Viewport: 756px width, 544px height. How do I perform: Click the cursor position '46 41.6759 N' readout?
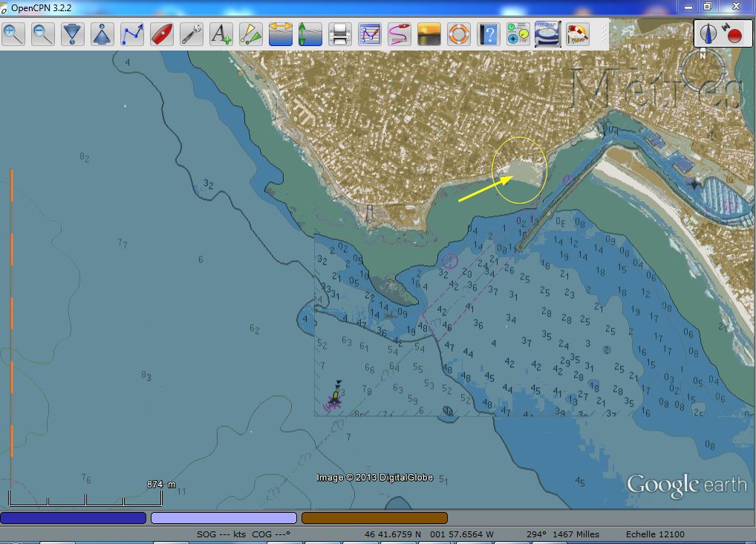(393, 534)
